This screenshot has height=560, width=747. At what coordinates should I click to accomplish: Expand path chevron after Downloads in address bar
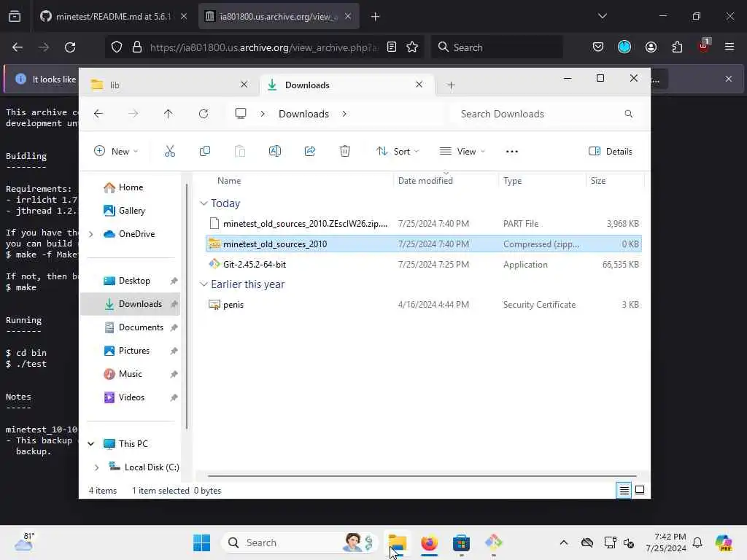[x=344, y=114]
